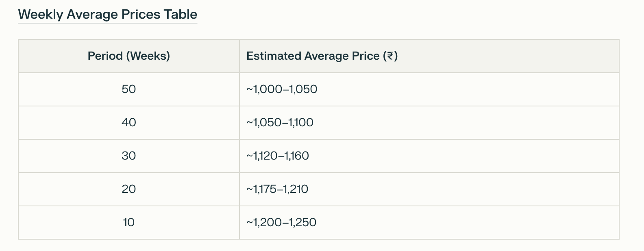The height and width of the screenshot is (251, 644).
Task: Click "(Weeks)" in the first column header
Action: 148,56
